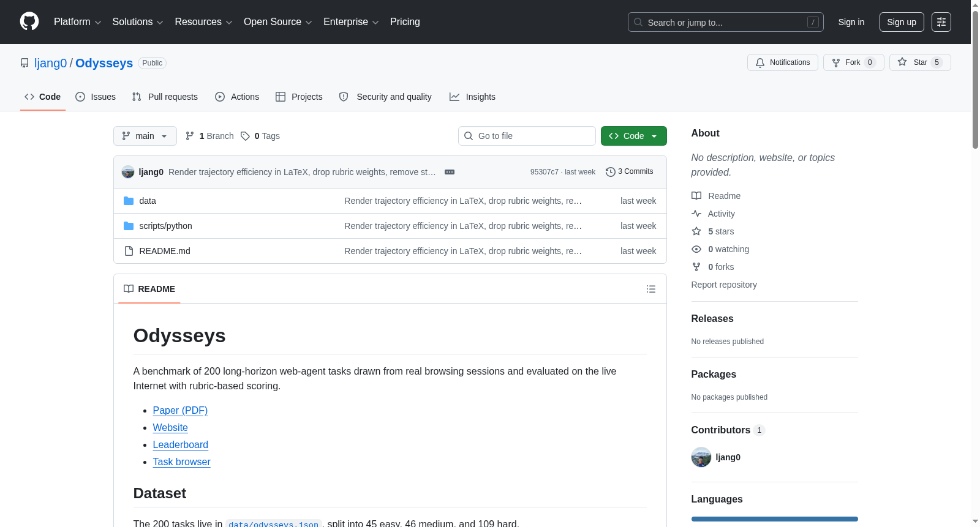Open the global appearance settings icon
This screenshot has width=980, height=527.
click(941, 22)
